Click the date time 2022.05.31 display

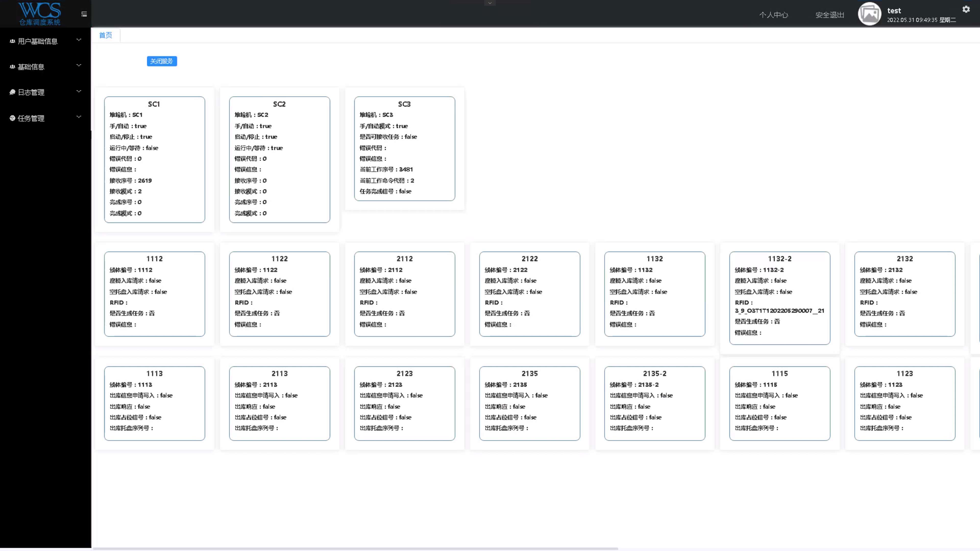coord(921,20)
